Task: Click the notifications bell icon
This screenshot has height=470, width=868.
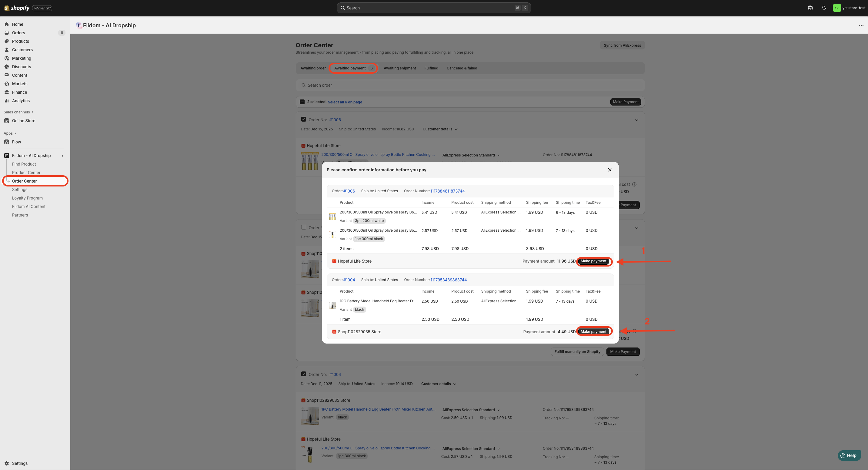Action: [823, 8]
